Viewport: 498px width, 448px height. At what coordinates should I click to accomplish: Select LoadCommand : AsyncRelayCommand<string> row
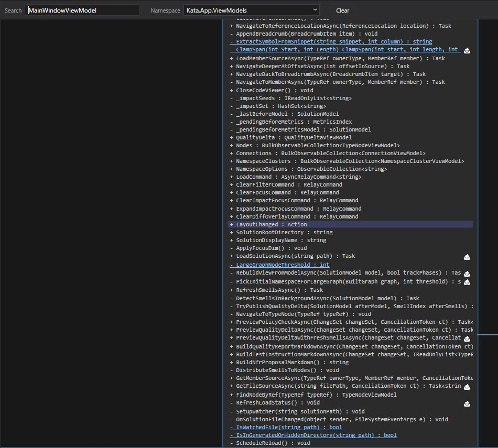(x=295, y=177)
